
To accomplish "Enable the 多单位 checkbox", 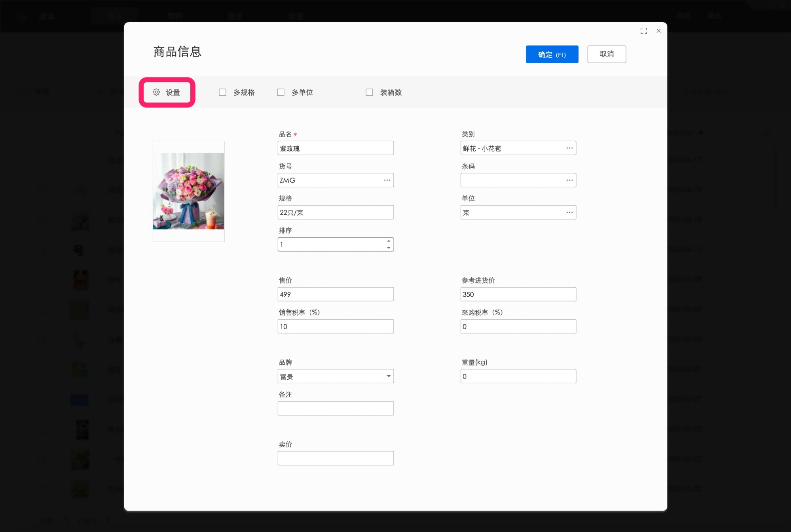I will [x=281, y=92].
